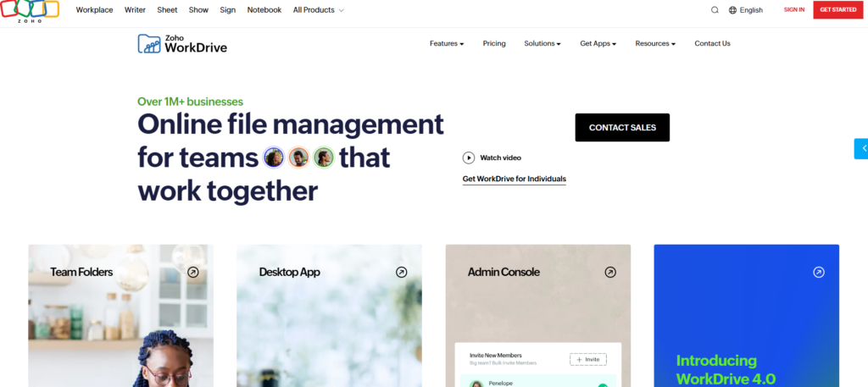This screenshot has height=387, width=868.
Task: Expand the All Products dropdown
Action: (x=319, y=10)
